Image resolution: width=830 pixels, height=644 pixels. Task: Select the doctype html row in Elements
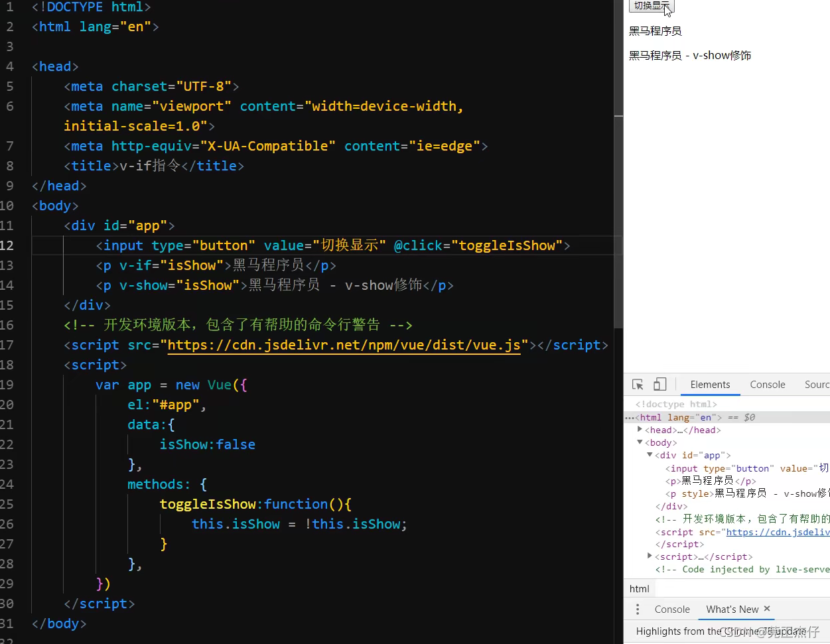(676, 404)
